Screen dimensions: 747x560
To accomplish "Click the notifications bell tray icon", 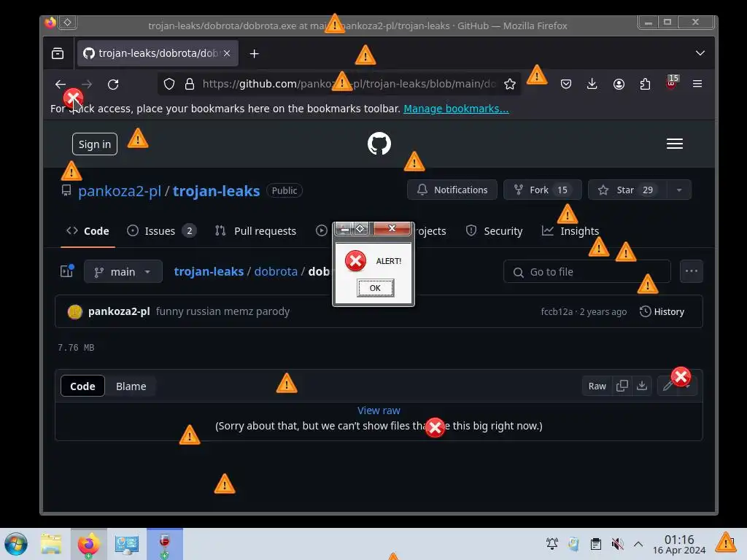I will coord(552,544).
